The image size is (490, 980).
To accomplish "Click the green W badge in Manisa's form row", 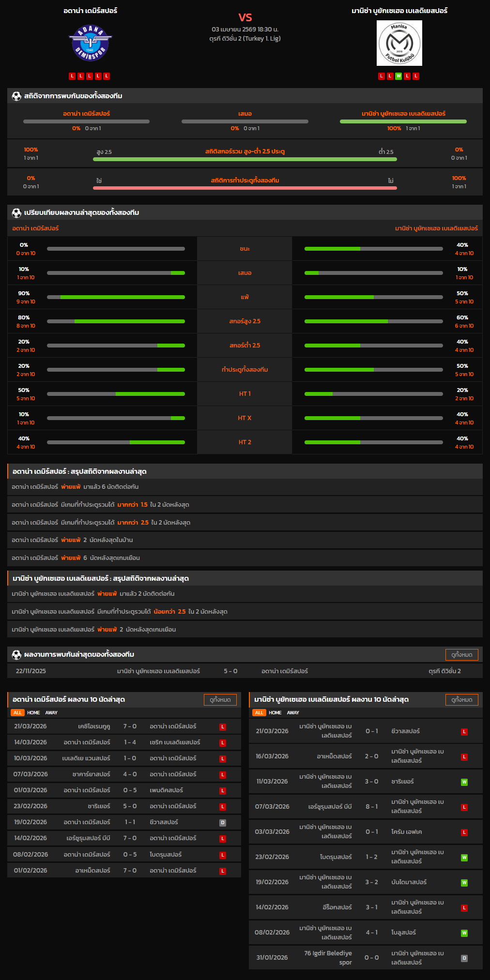I will tap(398, 76).
